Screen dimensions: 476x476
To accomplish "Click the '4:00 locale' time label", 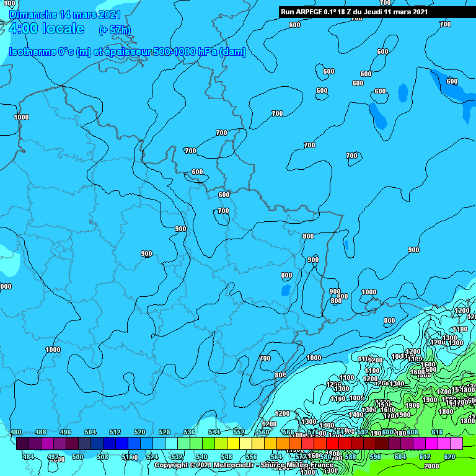I will 47,29.
